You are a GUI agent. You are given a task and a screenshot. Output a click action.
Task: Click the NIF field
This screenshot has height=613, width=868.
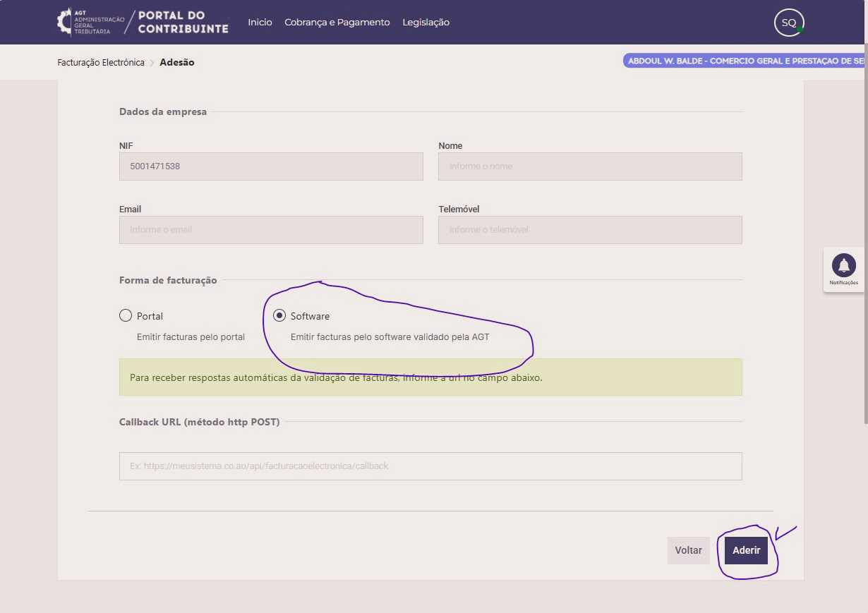(x=271, y=166)
